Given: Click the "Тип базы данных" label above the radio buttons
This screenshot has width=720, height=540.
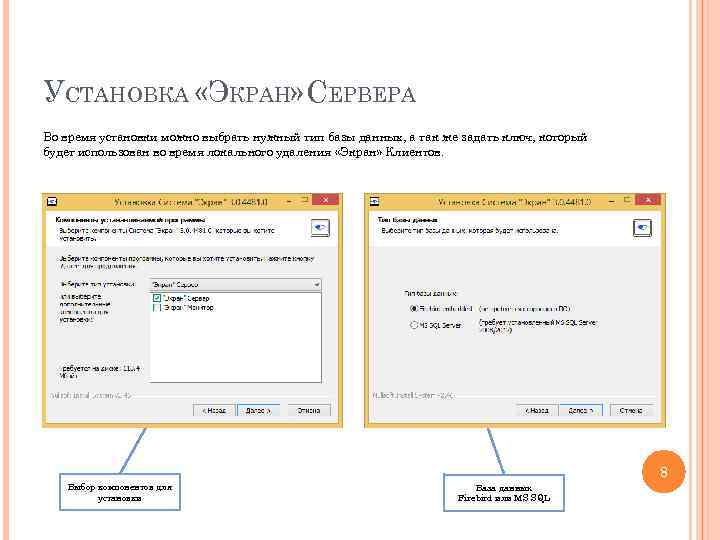Looking at the screenshot, I should (431, 292).
